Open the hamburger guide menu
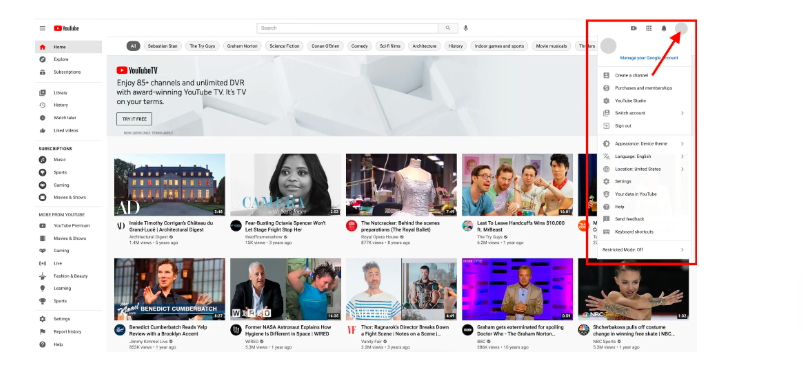The width and height of the screenshot is (803, 371). pos(43,28)
